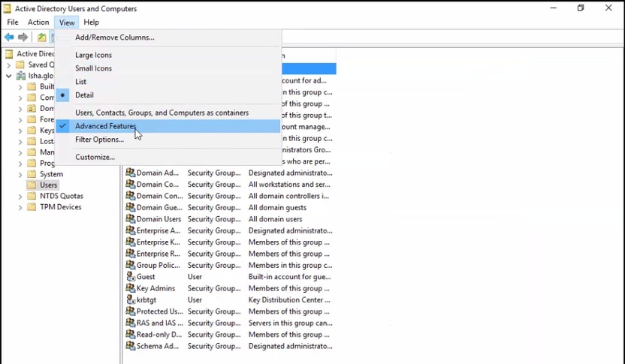
Task: Click the Schema Ad... group icon
Action: pos(131,346)
